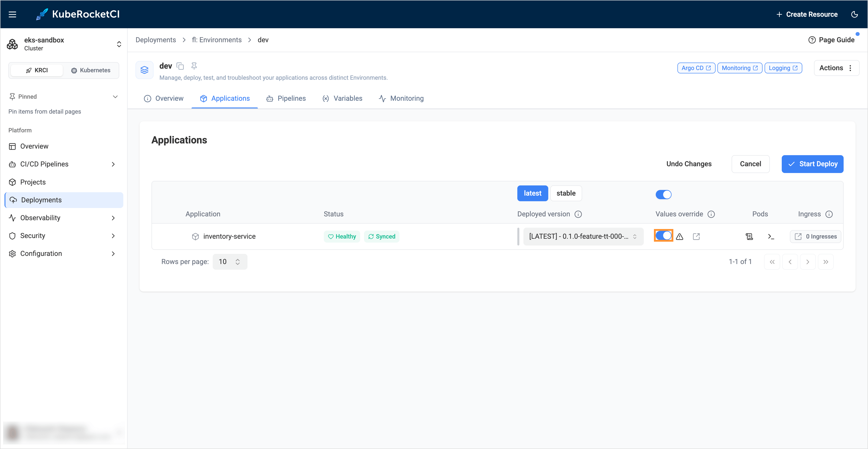Select the latest version option
The image size is (868, 449).
click(x=532, y=193)
